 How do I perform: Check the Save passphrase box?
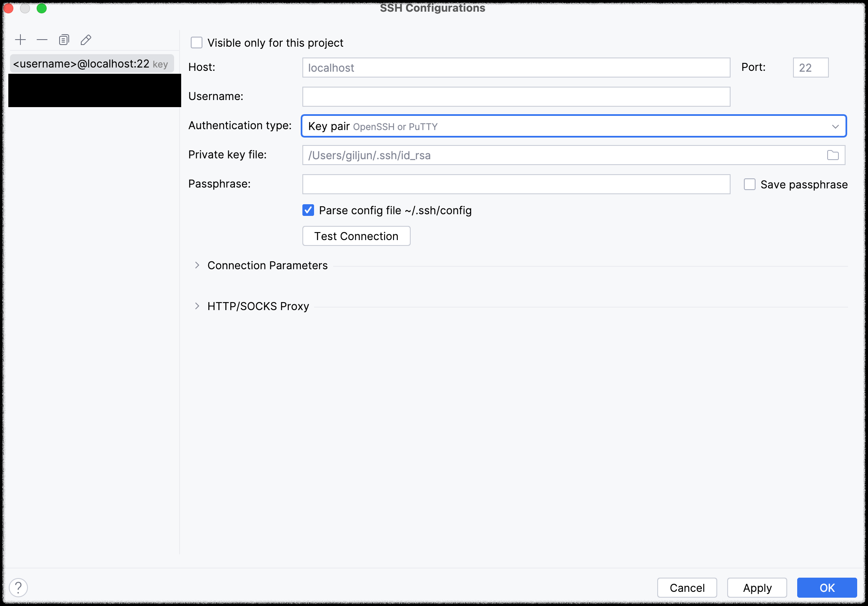tap(749, 185)
